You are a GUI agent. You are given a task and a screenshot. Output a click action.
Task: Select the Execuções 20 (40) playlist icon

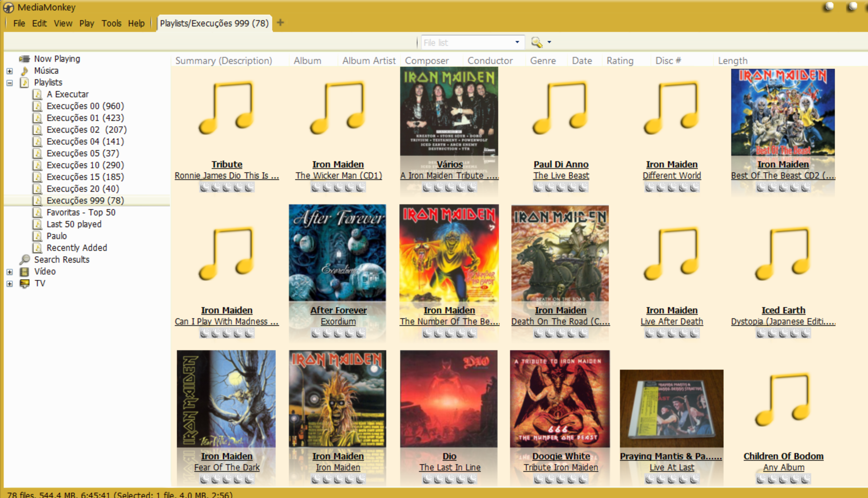(38, 189)
